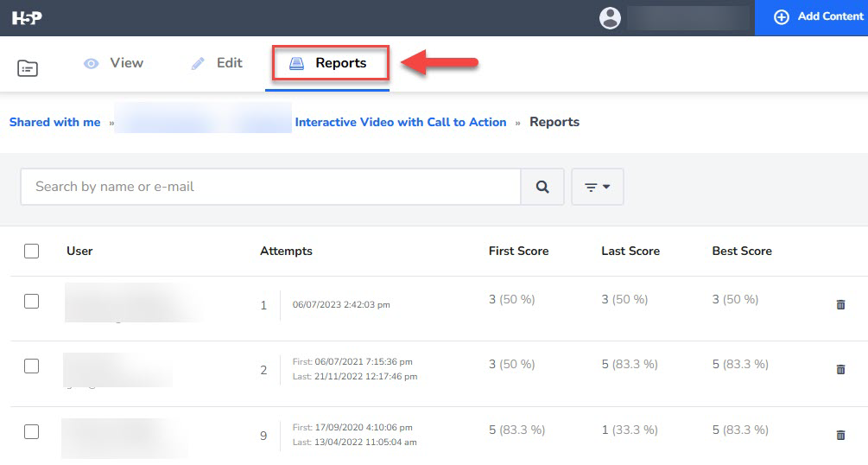Click the Add Content button
This screenshot has width=868, height=465.
812,17
